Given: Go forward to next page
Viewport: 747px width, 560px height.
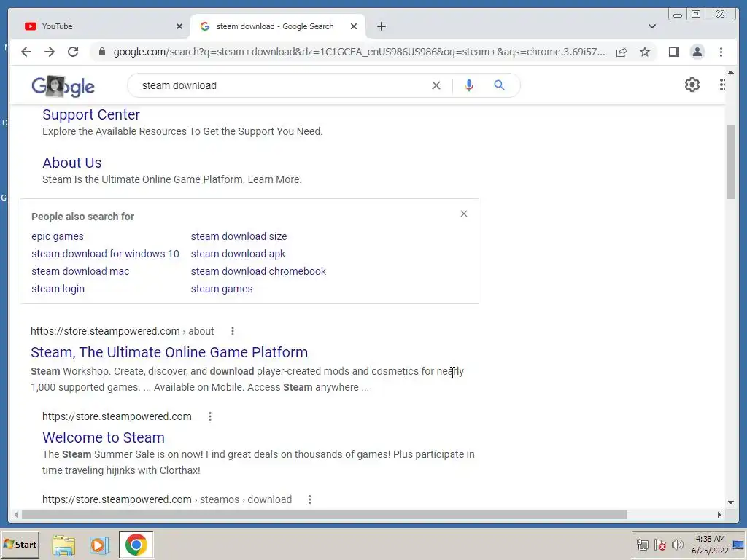Looking at the screenshot, I should coord(50,52).
